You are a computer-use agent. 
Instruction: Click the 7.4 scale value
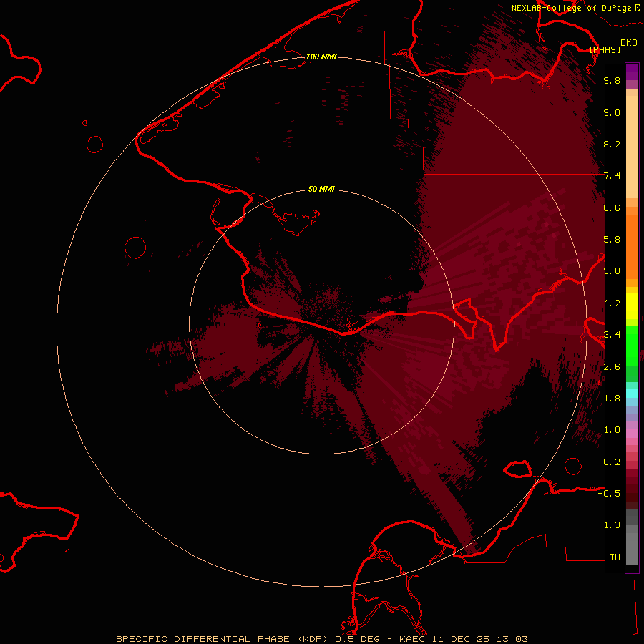[x=612, y=176]
